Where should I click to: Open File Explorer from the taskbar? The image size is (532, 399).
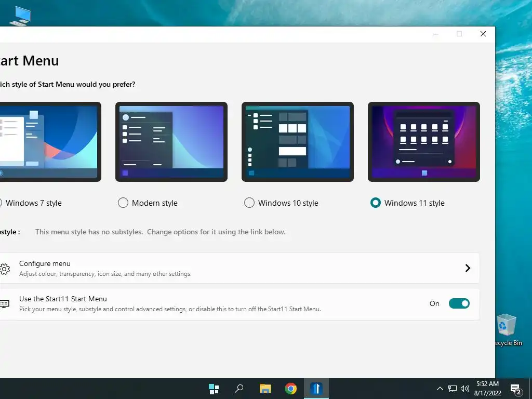coord(265,389)
